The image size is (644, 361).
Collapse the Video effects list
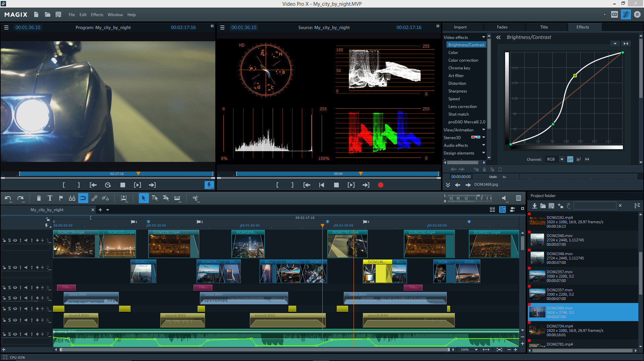483,37
